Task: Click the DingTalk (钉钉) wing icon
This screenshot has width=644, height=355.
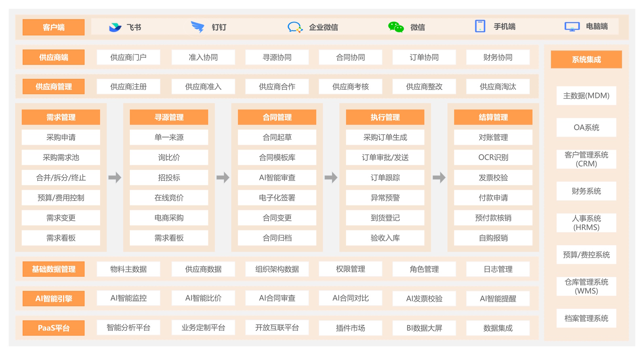Action: (x=198, y=27)
